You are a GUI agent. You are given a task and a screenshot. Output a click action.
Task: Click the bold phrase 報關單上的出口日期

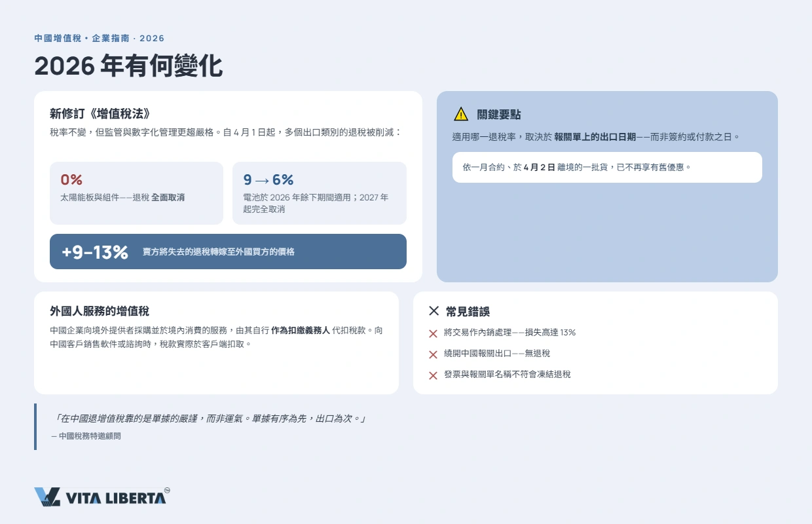[595, 137]
